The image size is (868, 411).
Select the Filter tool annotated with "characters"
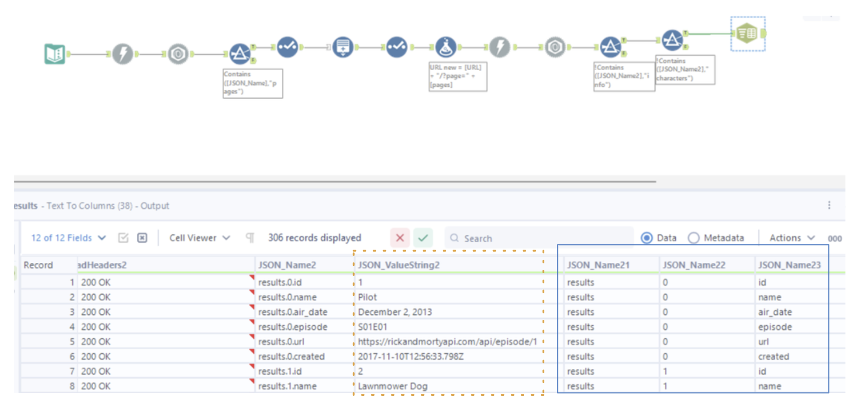click(672, 40)
